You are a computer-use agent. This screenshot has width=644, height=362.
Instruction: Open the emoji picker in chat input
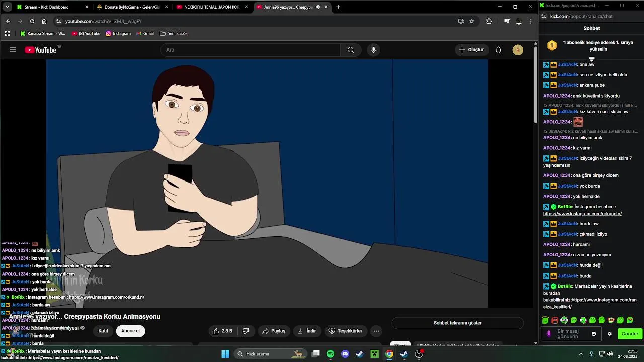tap(594, 334)
